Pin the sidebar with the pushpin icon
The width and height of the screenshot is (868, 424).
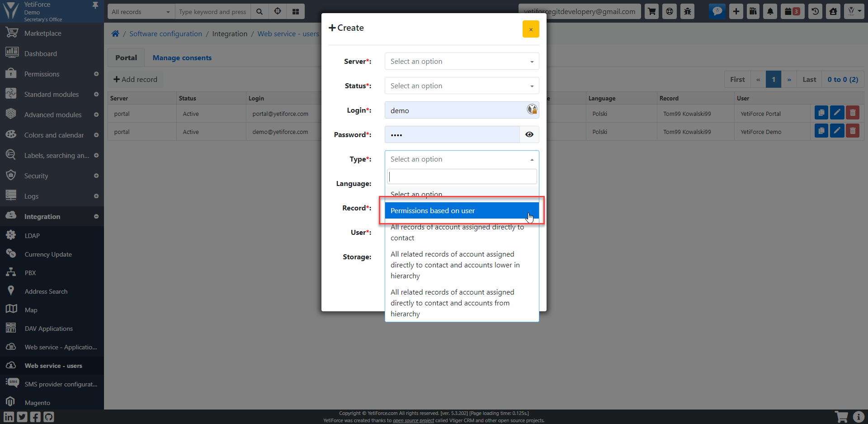click(x=95, y=5)
